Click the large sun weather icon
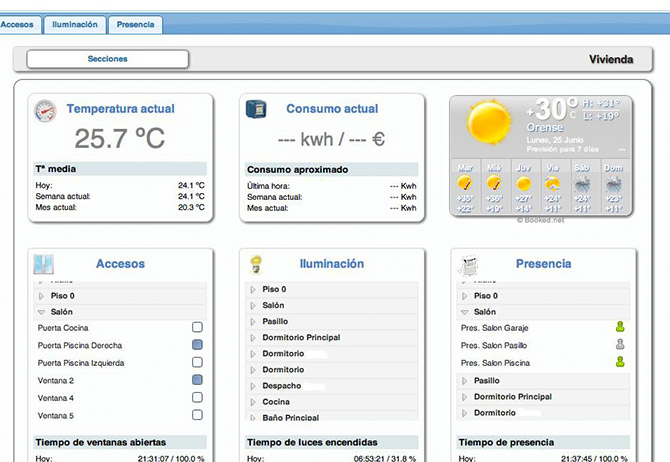The width and height of the screenshot is (670, 462). pyautogui.click(x=489, y=123)
